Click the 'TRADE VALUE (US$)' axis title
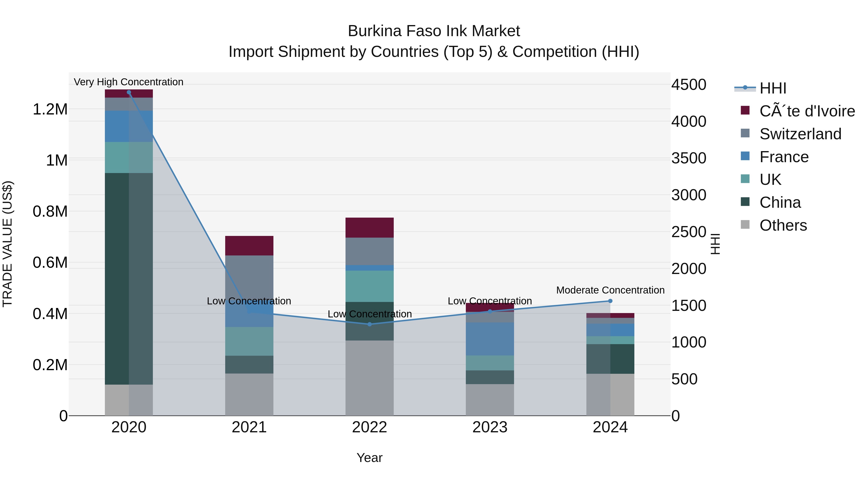 (x=7, y=244)
